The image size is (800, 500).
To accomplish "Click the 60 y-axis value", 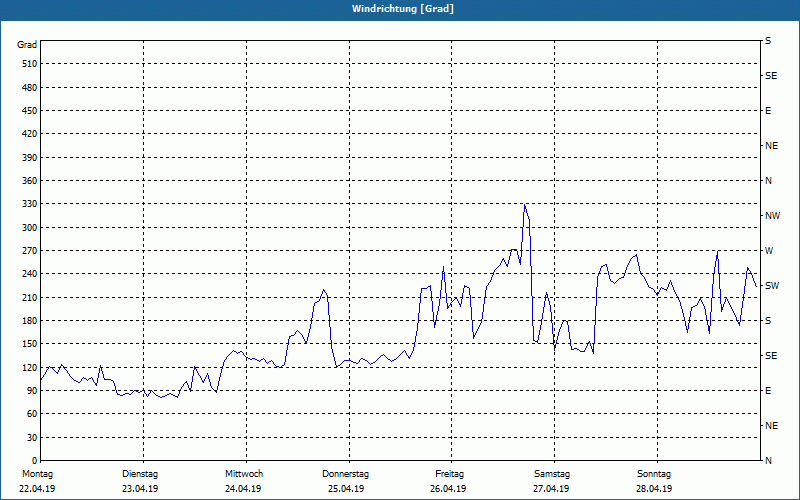I will tap(32, 413).
